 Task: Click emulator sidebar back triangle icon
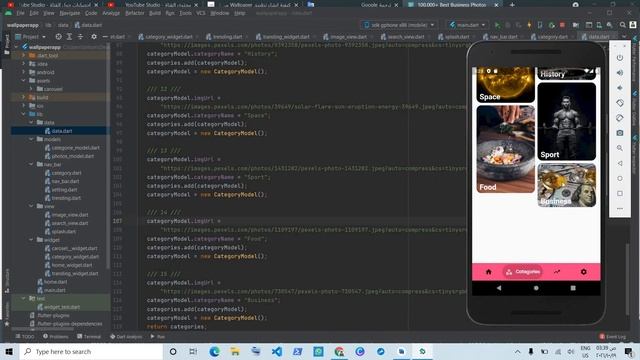tap(620, 163)
